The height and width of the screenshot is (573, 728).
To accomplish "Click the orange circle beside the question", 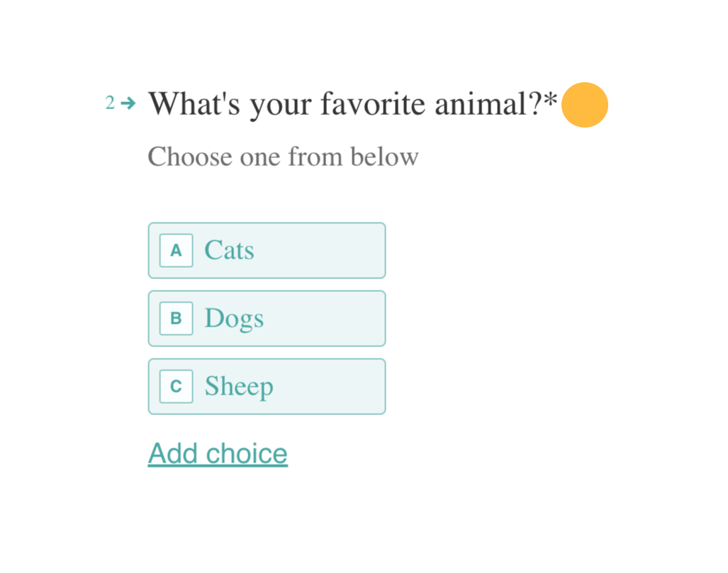I will (x=585, y=105).
